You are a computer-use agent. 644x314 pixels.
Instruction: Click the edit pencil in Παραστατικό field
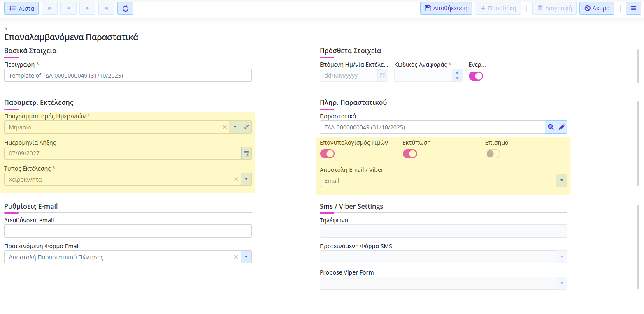point(562,127)
